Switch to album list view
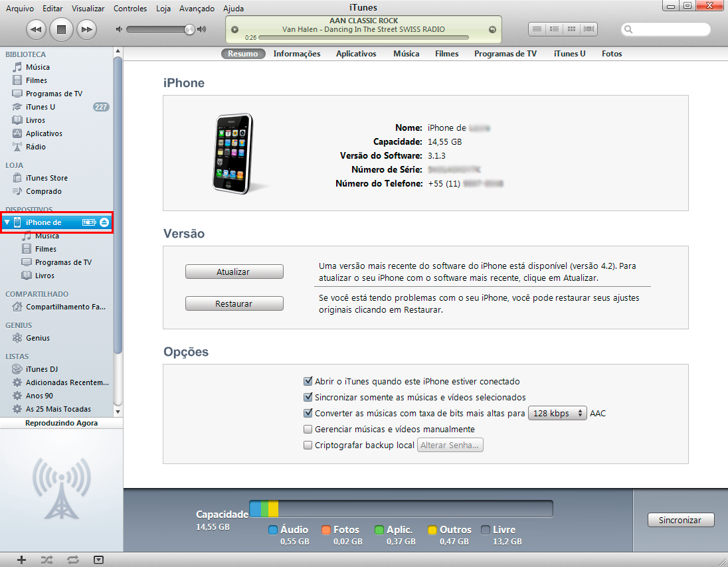The width and height of the screenshot is (728, 567). click(554, 29)
